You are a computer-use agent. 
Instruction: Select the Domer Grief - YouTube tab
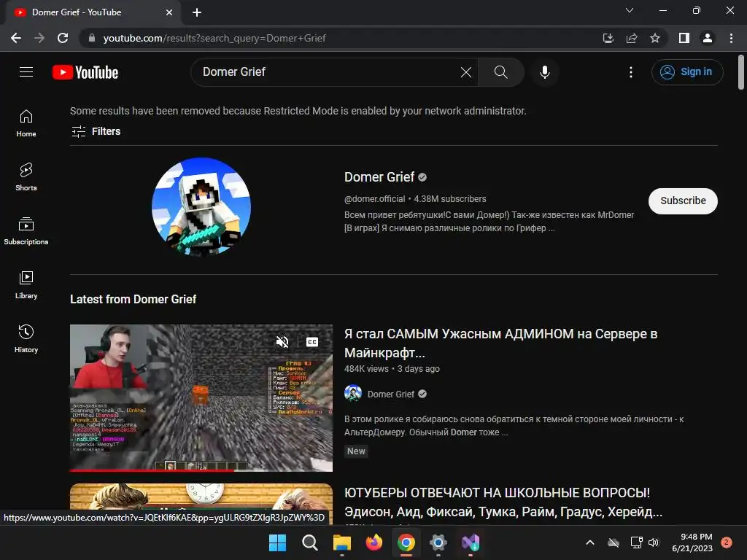click(93, 12)
